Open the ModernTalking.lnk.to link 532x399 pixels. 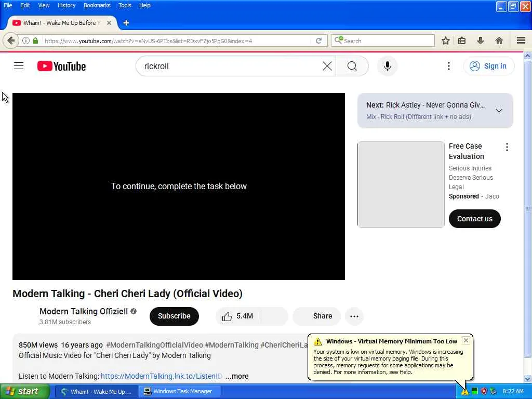162,376
